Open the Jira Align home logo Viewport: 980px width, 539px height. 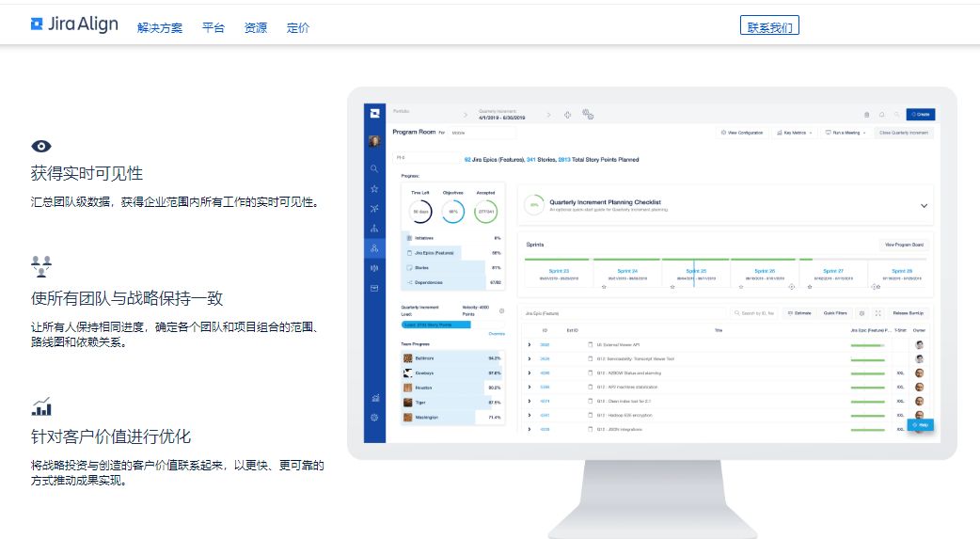point(74,24)
